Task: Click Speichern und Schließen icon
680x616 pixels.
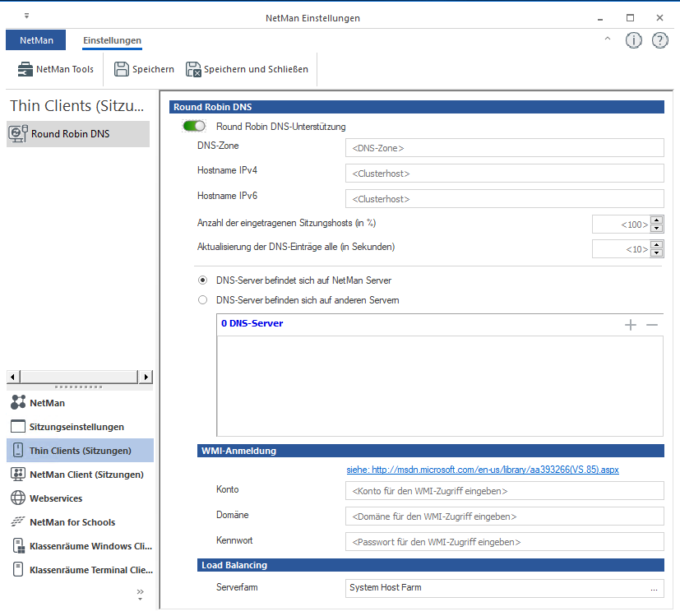Action: 194,70
